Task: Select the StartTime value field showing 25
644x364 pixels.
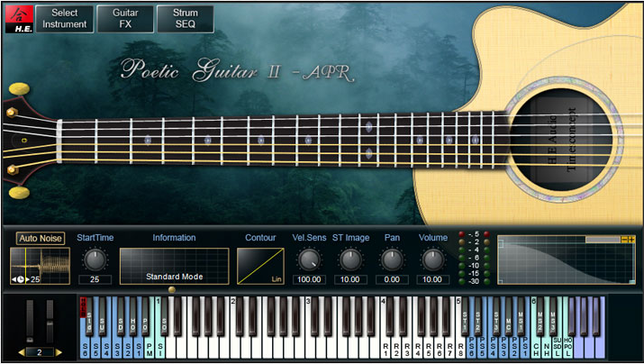Action: (x=94, y=280)
